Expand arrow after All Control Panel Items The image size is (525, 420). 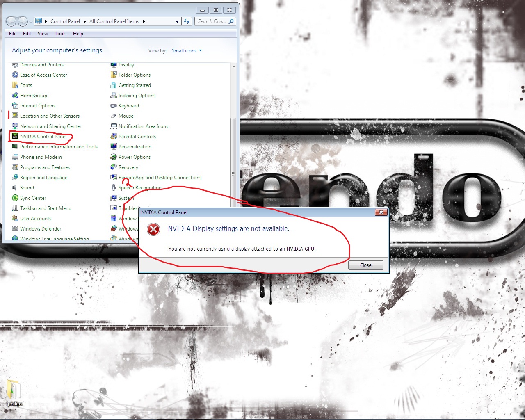coord(144,21)
